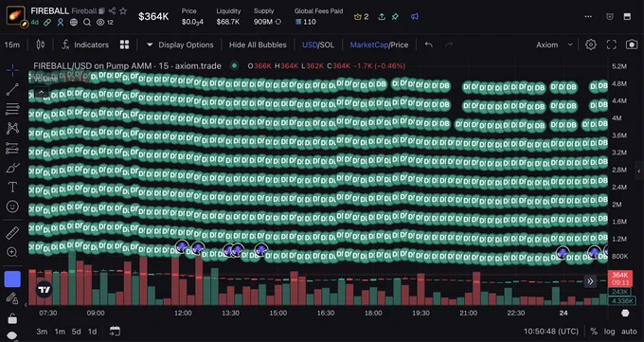The image size is (644, 342).
Task: Open the 15m interval selector
Action: (12, 45)
